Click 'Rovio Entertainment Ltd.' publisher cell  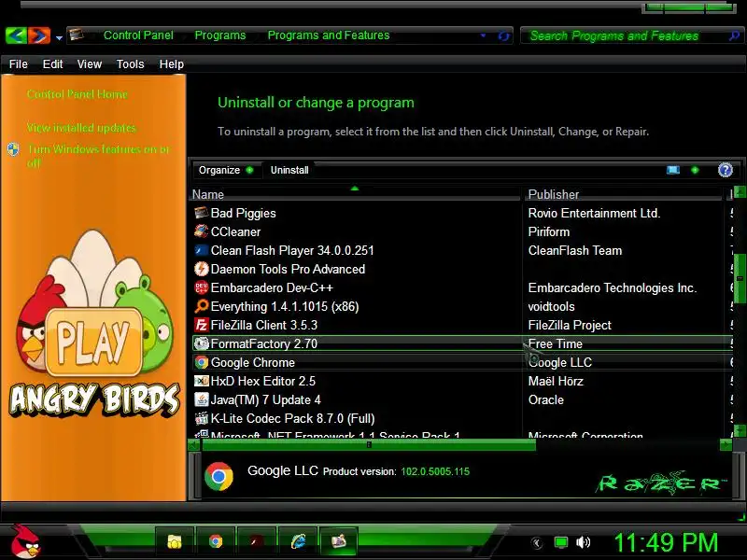[594, 213]
